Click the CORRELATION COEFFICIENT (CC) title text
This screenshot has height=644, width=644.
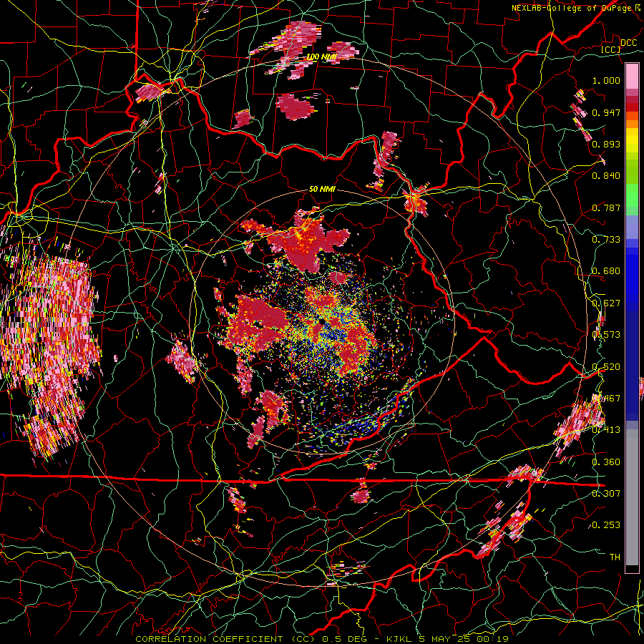point(226,639)
